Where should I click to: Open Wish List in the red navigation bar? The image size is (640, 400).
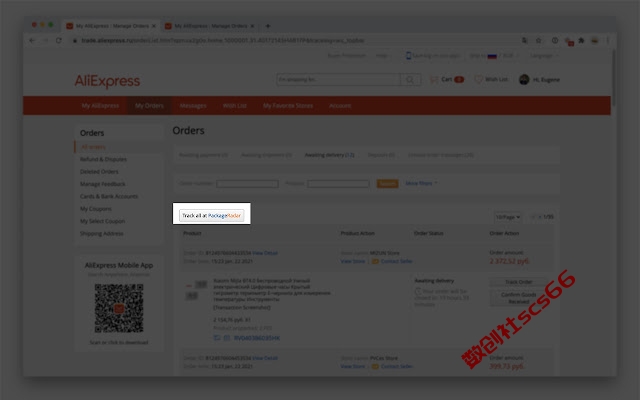point(235,106)
